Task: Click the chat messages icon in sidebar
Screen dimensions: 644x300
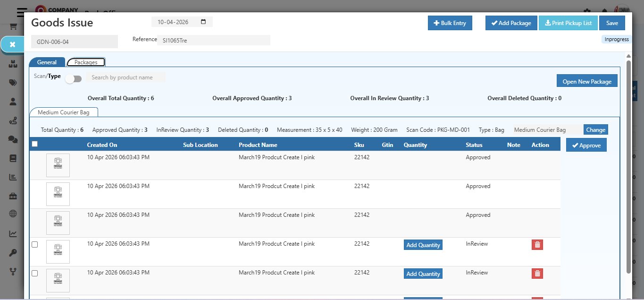Action: [13, 139]
